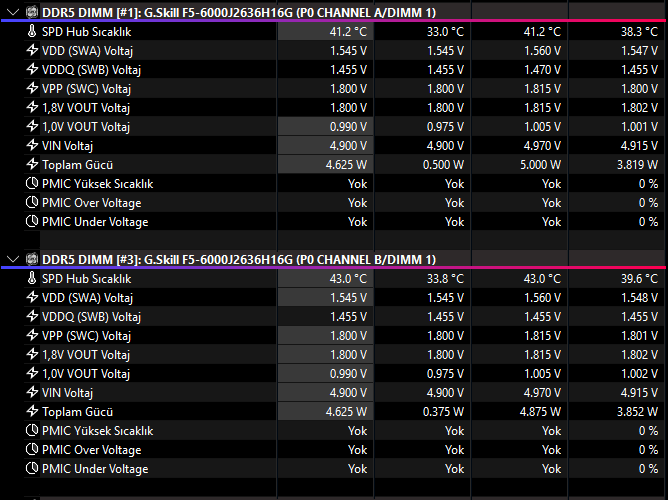Click the memory module icon beside DIMM [#3]
668x500 pixels.
[x=32, y=259]
